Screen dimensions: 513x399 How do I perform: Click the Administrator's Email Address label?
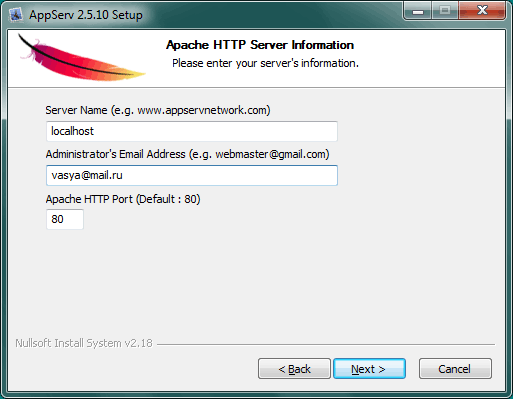[187, 154]
